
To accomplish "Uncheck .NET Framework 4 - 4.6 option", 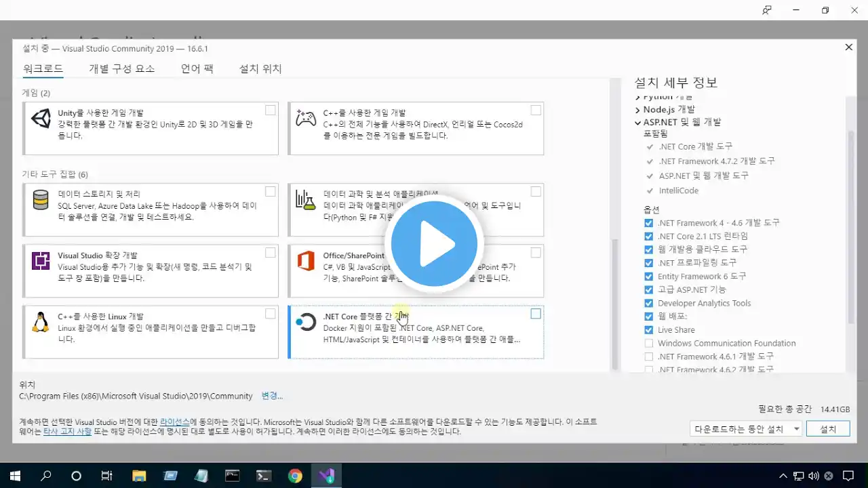I will [649, 223].
